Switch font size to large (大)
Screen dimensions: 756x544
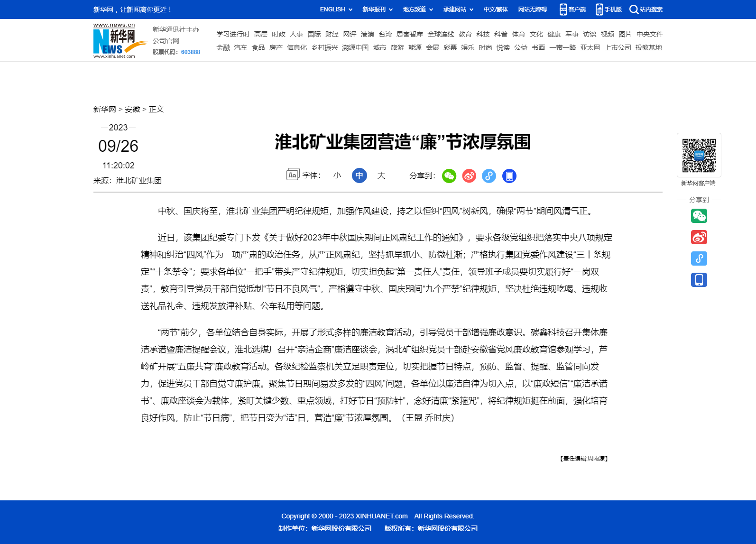pyautogui.click(x=381, y=175)
